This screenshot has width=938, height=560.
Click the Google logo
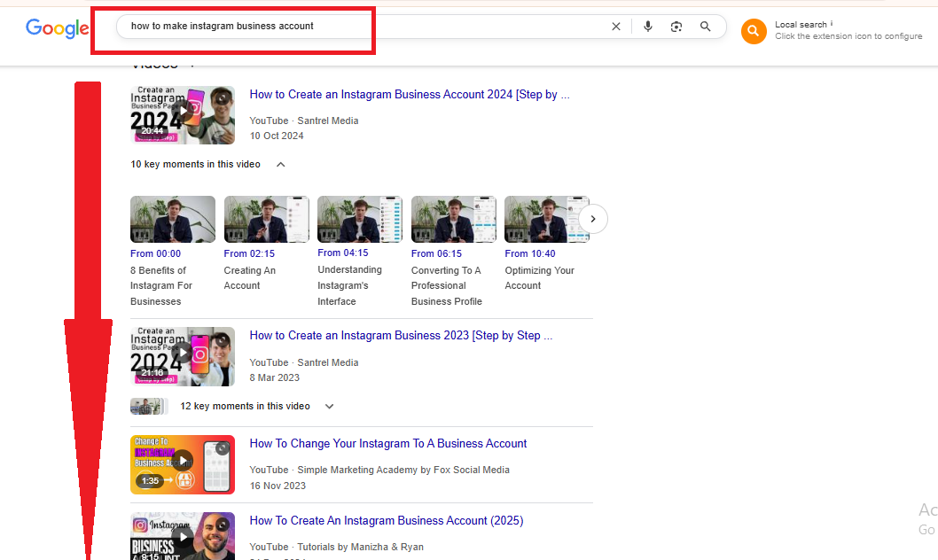pyautogui.click(x=58, y=27)
